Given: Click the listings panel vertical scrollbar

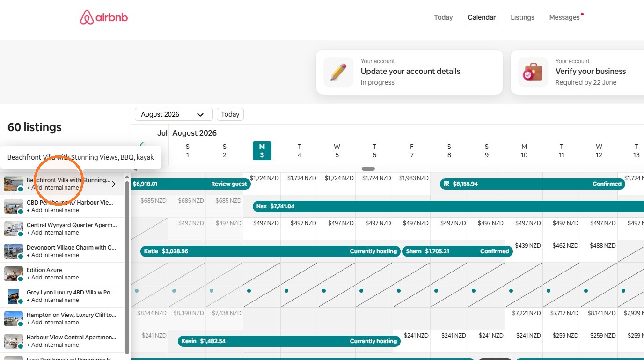Looking at the screenshot, I should tap(127, 267).
